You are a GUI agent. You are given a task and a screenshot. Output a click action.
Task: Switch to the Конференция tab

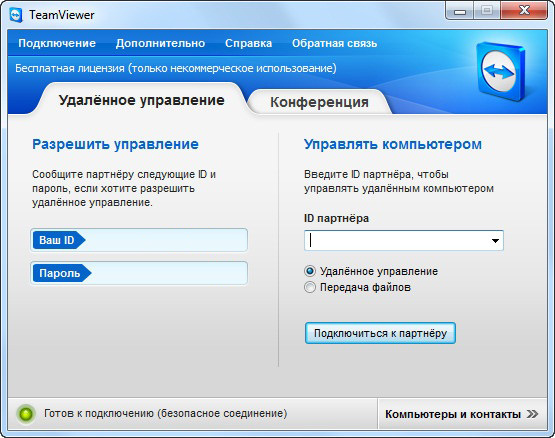click(319, 102)
